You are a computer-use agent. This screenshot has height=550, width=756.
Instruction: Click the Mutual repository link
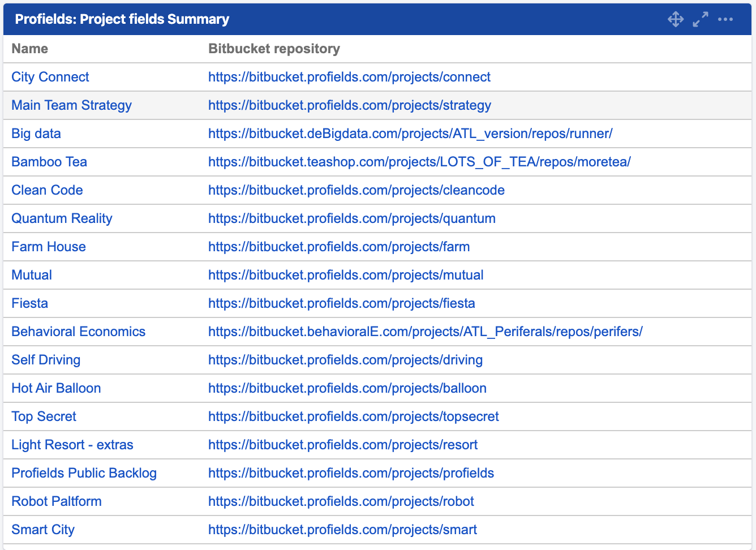pos(346,275)
